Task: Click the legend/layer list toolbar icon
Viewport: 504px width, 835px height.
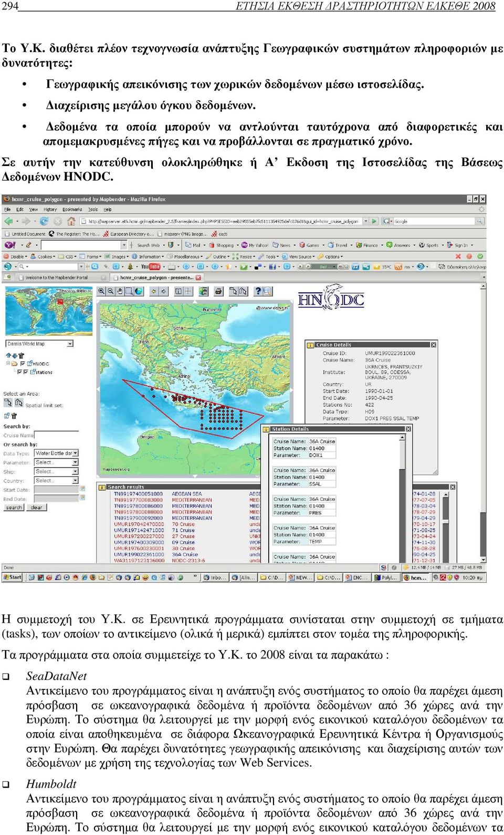Action: (x=204, y=291)
